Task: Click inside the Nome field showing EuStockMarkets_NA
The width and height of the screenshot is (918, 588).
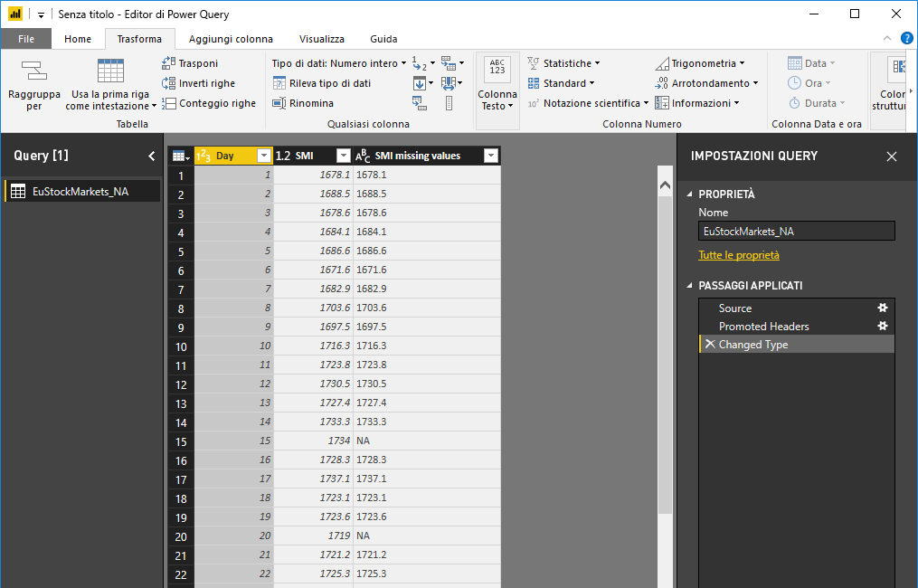Action: coord(796,231)
